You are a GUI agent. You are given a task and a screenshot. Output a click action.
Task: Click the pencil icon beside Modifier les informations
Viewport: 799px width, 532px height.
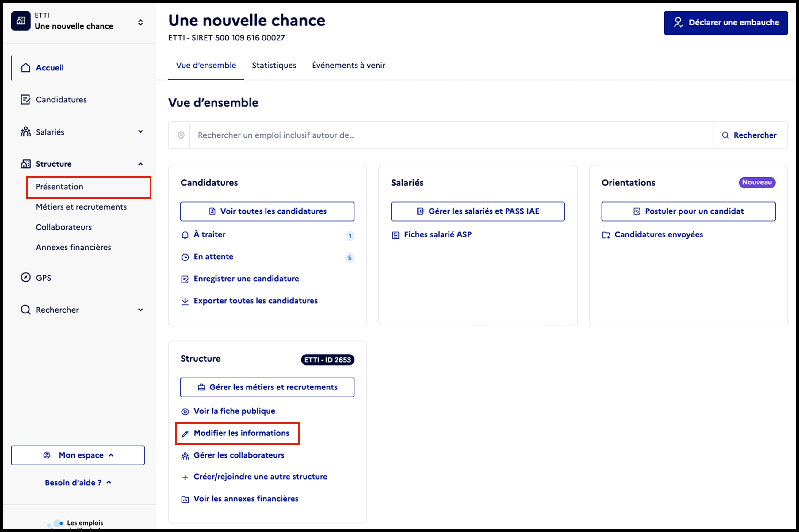point(185,434)
